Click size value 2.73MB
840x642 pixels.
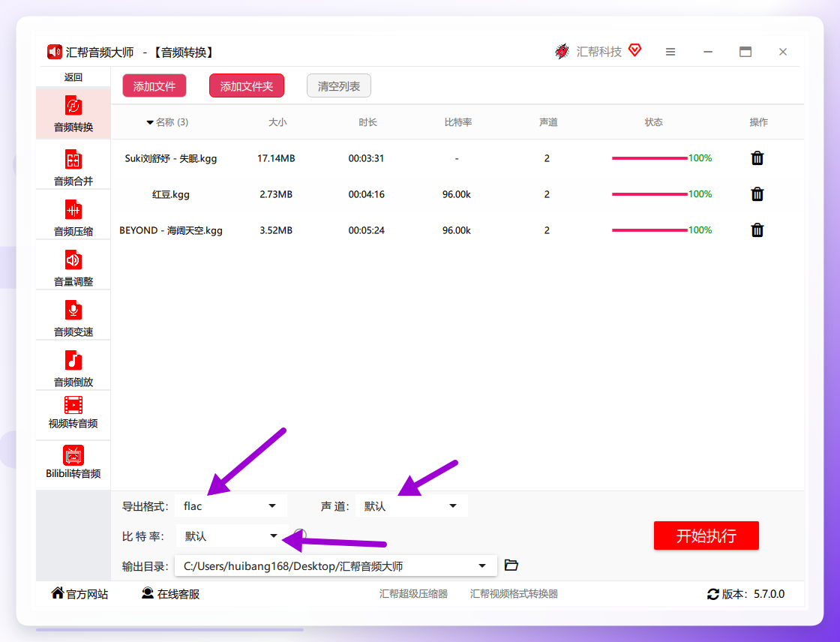276,194
